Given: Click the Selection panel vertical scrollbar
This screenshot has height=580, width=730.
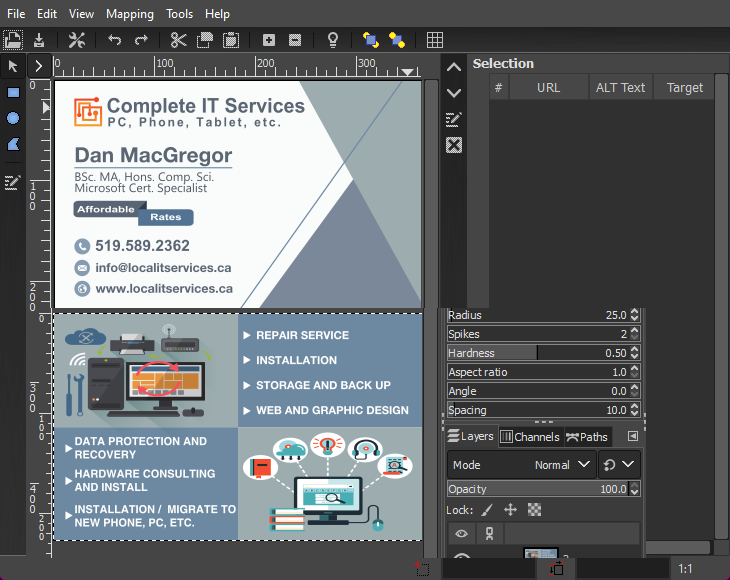Looking at the screenshot, I should (721, 306).
